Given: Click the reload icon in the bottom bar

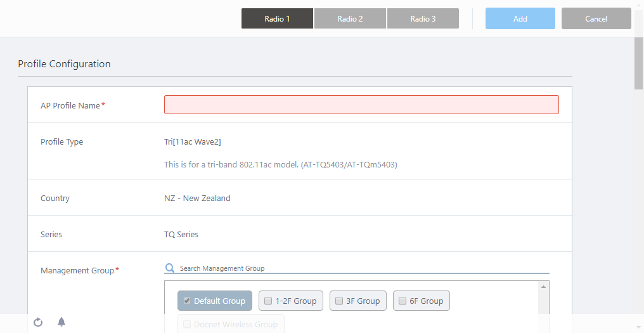Looking at the screenshot, I should tap(38, 322).
